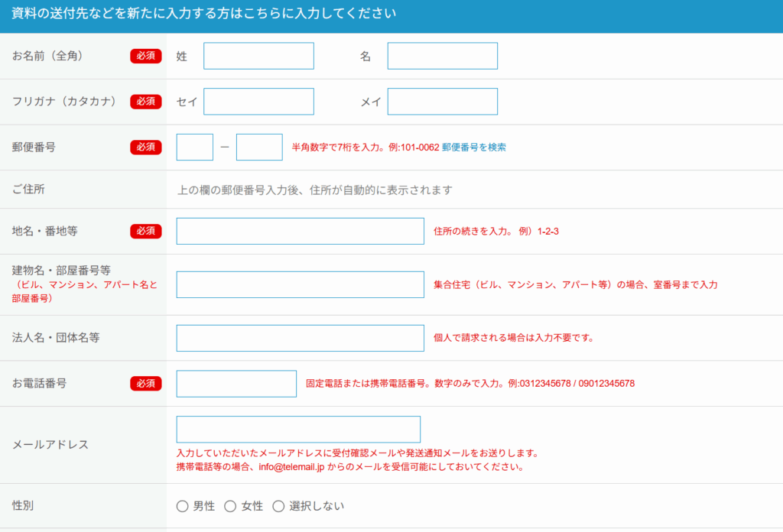Click the first postal code input box
The image size is (783, 532).
[x=193, y=147]
